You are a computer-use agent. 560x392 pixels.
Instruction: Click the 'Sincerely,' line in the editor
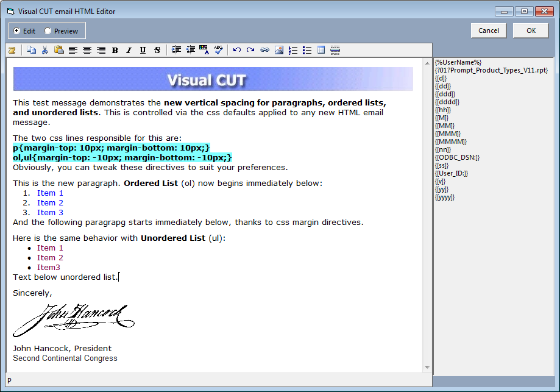(32, 293)
